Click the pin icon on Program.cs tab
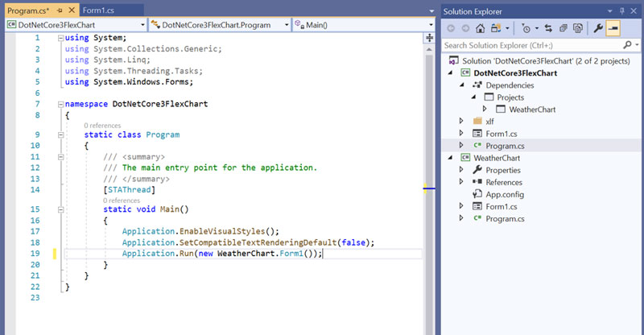This screenshot has height=335, width=644. [x=60, y=10]
